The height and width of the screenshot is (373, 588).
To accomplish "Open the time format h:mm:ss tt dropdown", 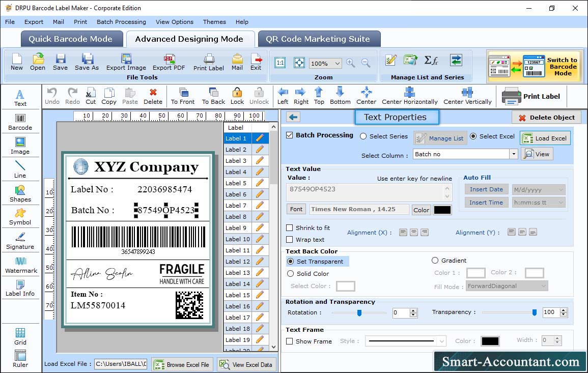I will 561,203.
